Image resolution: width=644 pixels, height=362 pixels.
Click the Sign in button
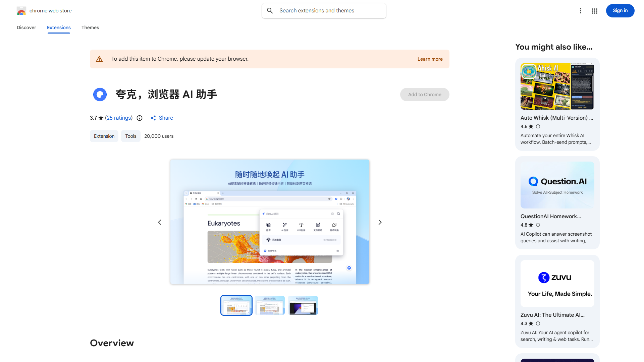(620, 10)
